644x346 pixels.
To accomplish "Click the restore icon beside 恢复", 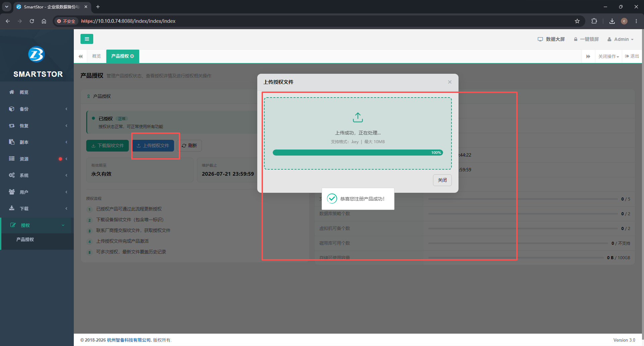I will pos(12,125).
